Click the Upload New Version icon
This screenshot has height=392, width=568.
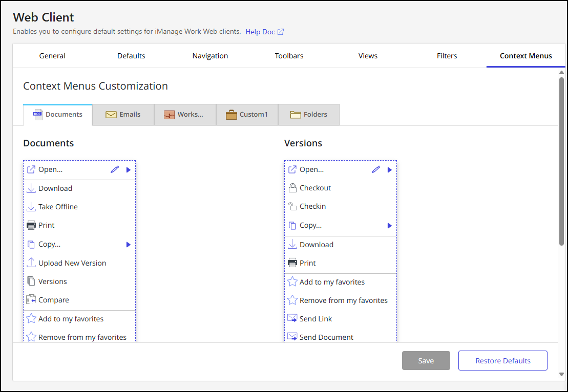pos(31,263)
